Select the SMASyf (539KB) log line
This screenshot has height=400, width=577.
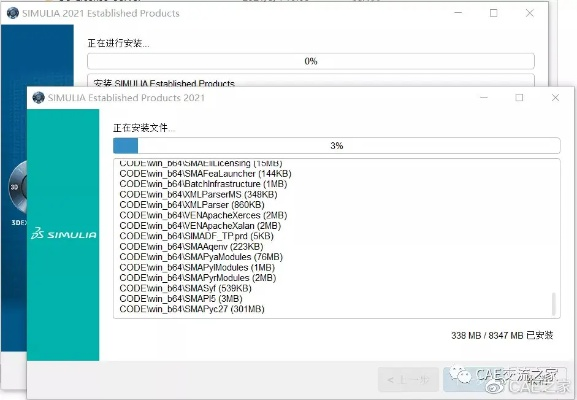click(185, 288)
